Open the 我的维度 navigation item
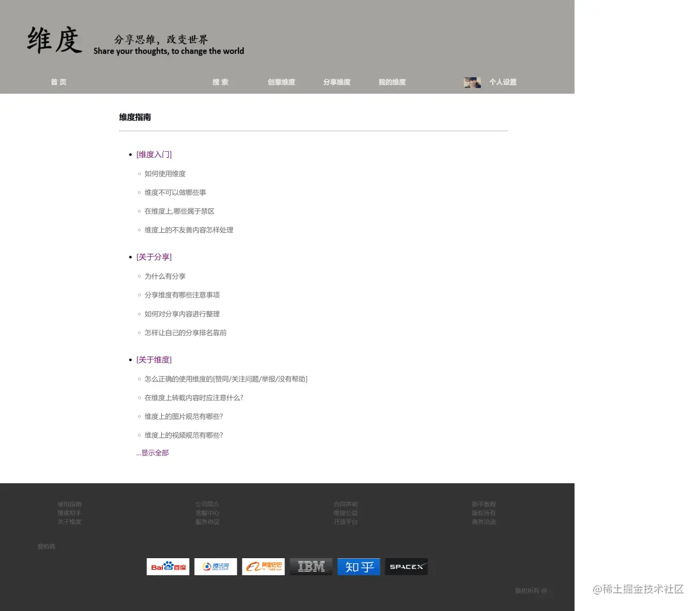The width and height of the screenshot is (700, 611). [392, 82]
